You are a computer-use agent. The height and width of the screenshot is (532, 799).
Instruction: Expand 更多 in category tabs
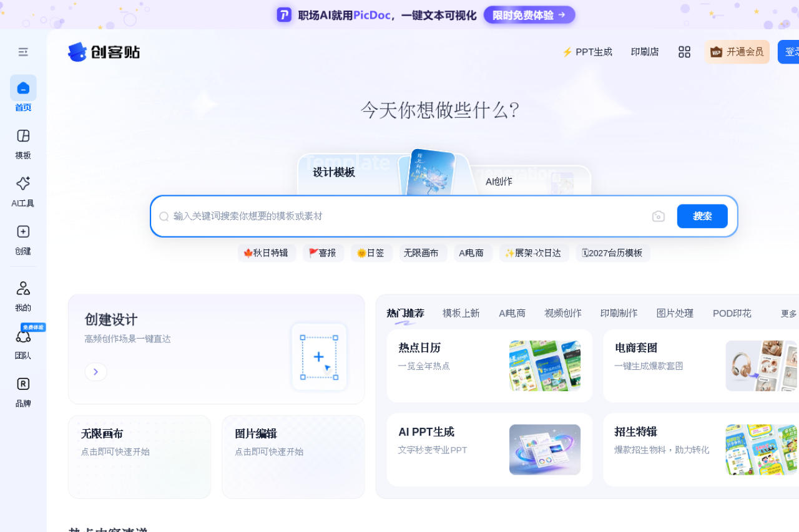click(789, 314)
